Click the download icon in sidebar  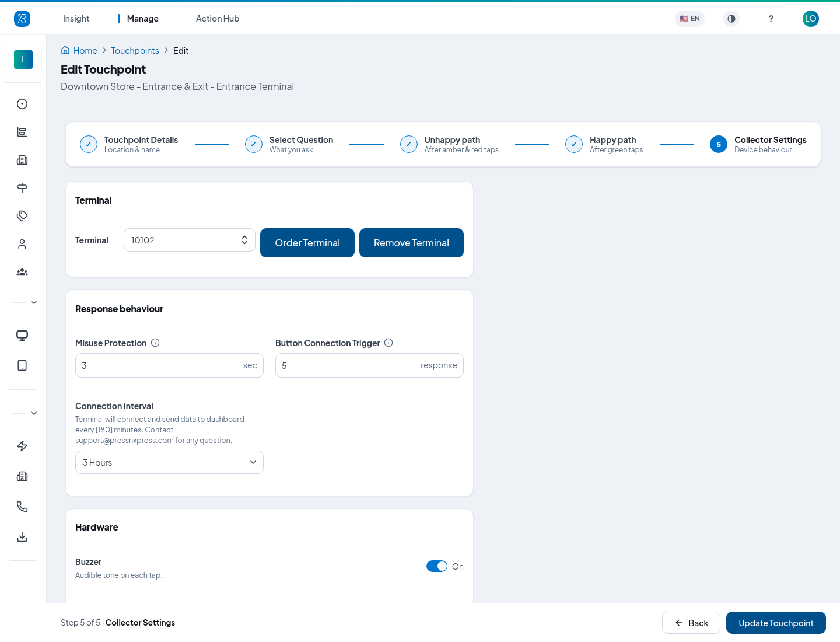[22, 537]
